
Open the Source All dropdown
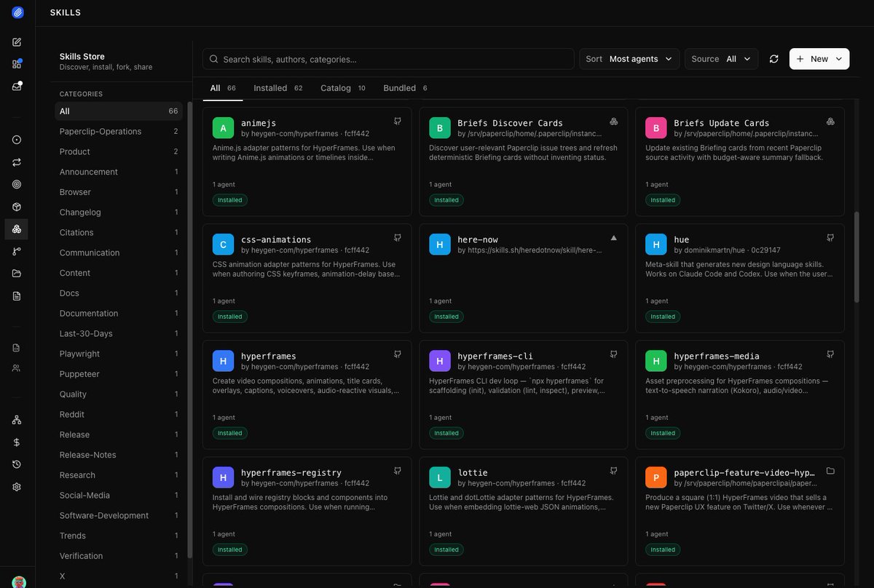721,59
